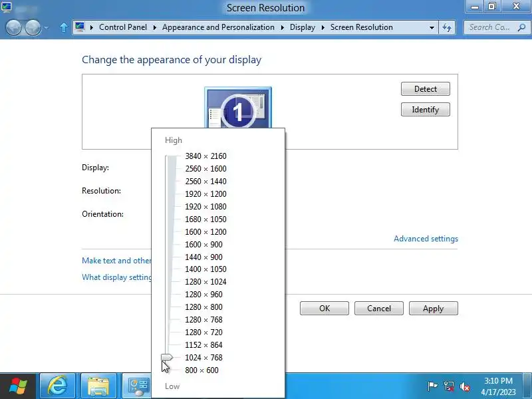This screenshot has width=532, height=399.
Task: Go up one level with the up arrow
Action: tap(63, 27)
